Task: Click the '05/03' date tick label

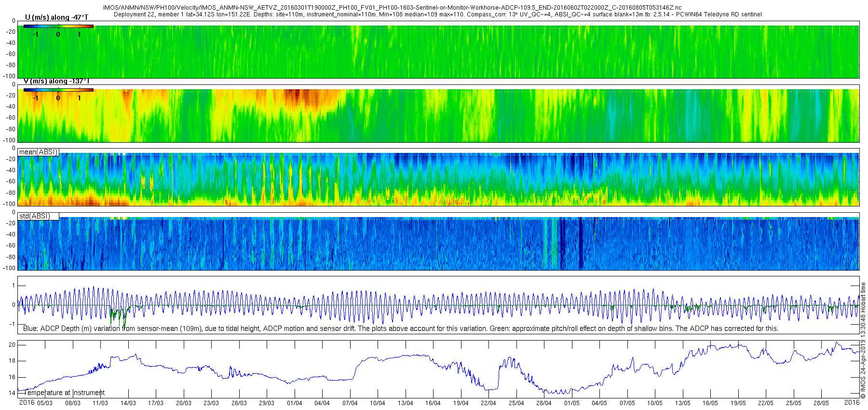Action: click(x=45, y=403)
